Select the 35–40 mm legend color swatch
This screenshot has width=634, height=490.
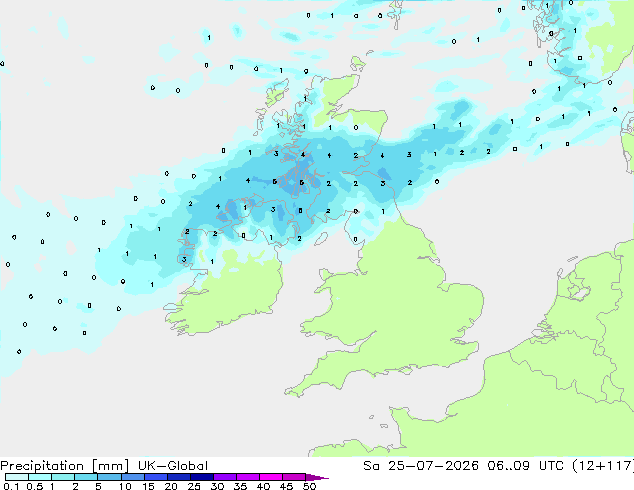[248, 477]
